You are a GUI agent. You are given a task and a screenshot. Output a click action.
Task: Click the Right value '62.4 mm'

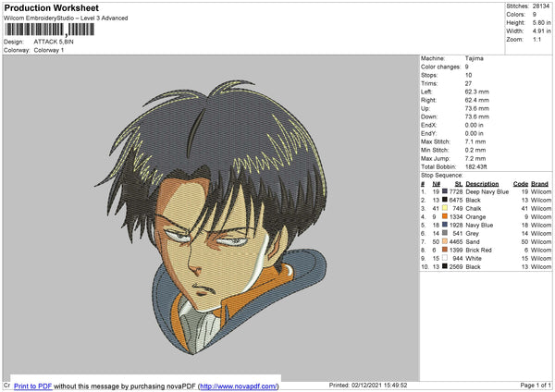476,100
